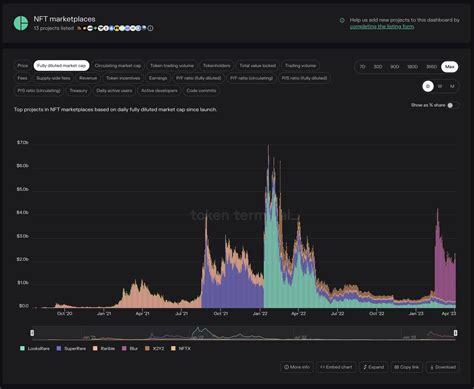Viewport: 474px width, 389px height.
Task: Choose monthly (M) granularity
Action: (452, 86)
